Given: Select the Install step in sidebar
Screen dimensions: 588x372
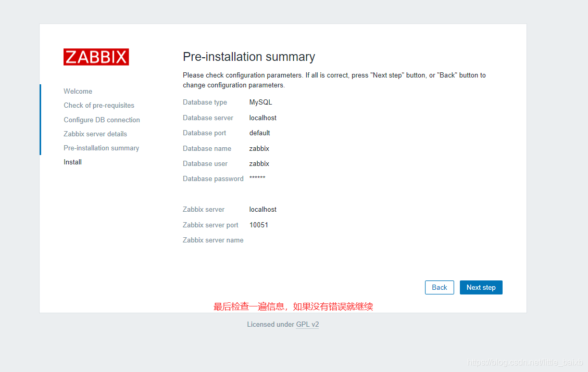Looking at the screenshot, I should click(x=72, y=162).
